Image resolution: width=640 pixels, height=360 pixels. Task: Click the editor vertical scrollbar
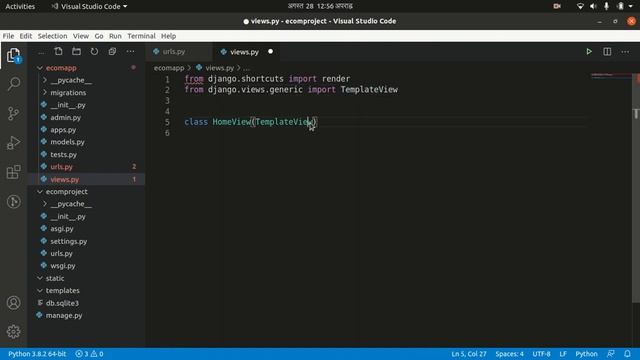click(x=636, y=188)
